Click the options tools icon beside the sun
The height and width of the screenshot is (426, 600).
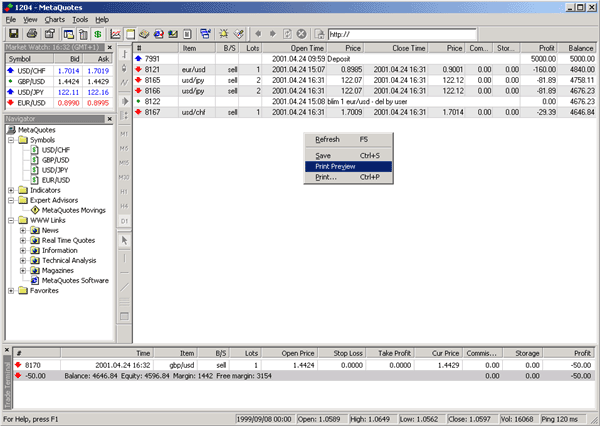[x=239, y=34]
